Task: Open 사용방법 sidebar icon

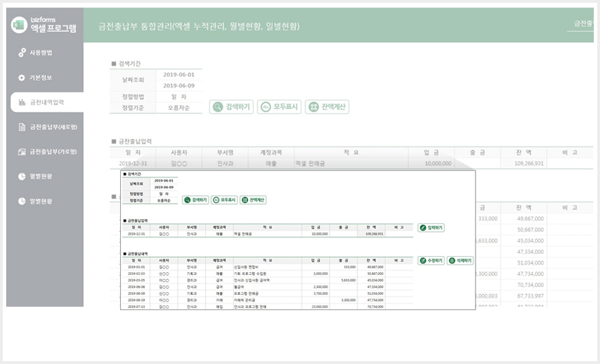Action: [22, 52]
